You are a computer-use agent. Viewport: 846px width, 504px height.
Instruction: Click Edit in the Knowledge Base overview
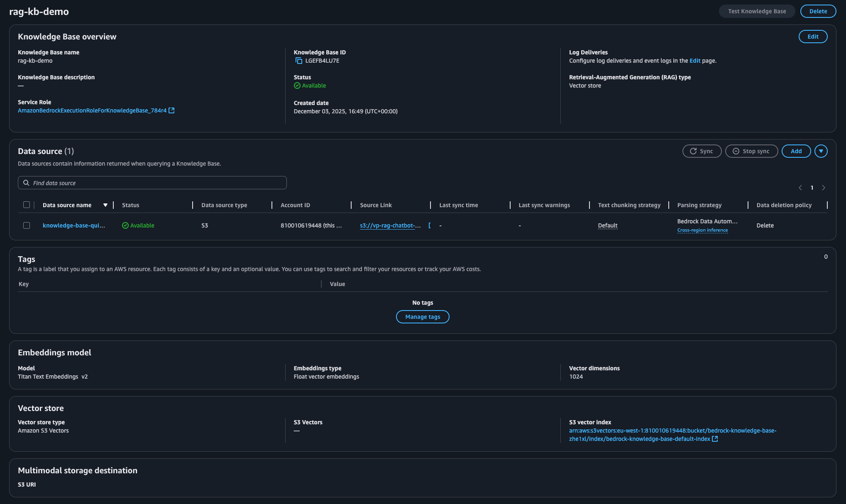pos(813,37)
